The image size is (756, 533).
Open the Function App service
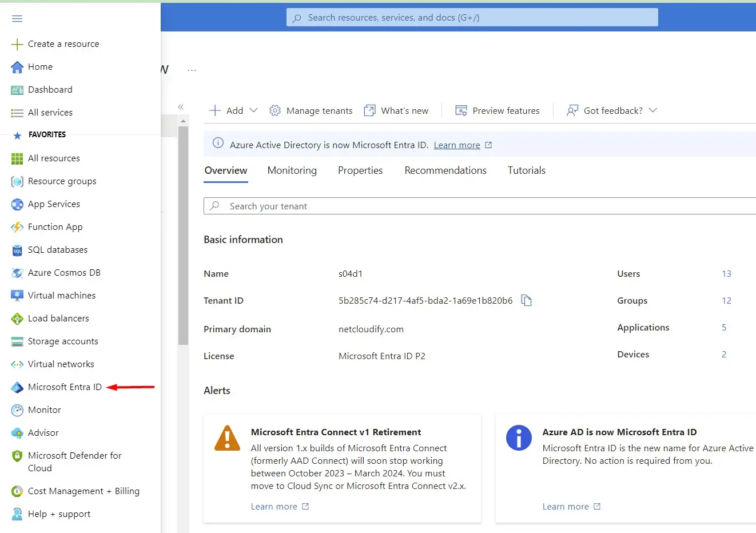click(x=54, y=226)
